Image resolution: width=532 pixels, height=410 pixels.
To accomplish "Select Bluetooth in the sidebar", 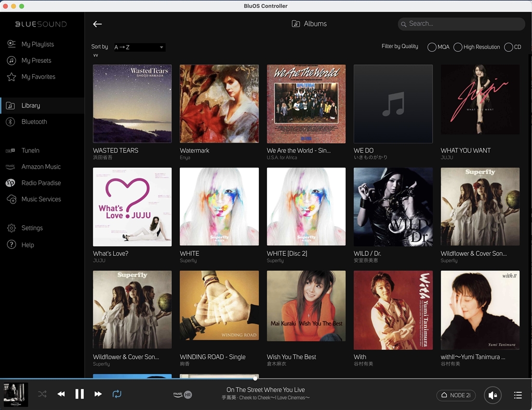I will point(34,121).
